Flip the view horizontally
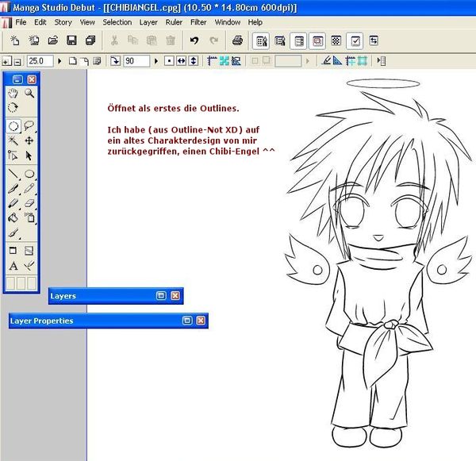This screenshot has width=476, height=461. coord(181,61)
